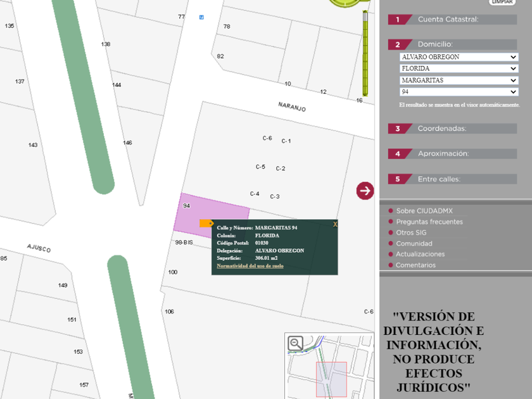The height and width of the screenshot is (399, 532).
Task: Close the property info popup
Action: (x=335, y=224)
